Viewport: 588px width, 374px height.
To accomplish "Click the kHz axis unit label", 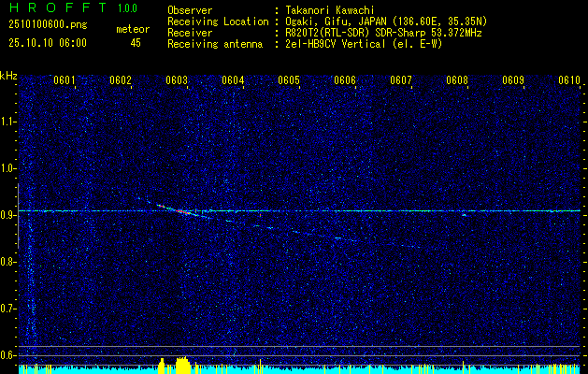I will [x=8, y=76].
